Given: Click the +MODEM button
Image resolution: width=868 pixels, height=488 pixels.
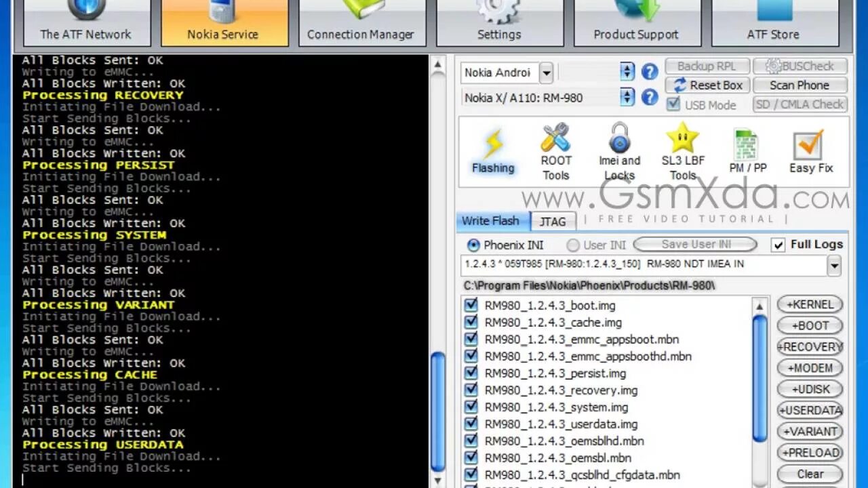Looking at the screenshot, I should [810, 368].
